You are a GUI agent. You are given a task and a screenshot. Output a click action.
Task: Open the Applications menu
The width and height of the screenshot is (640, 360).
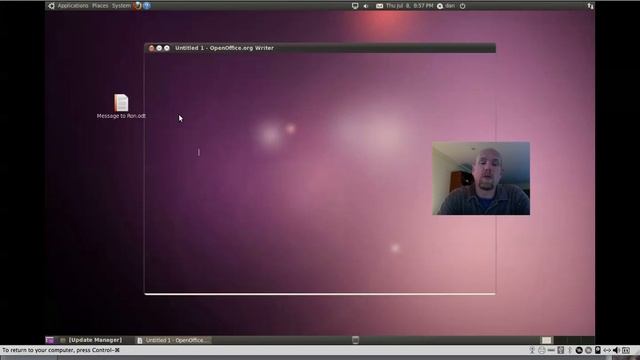[x=73, y=6]
